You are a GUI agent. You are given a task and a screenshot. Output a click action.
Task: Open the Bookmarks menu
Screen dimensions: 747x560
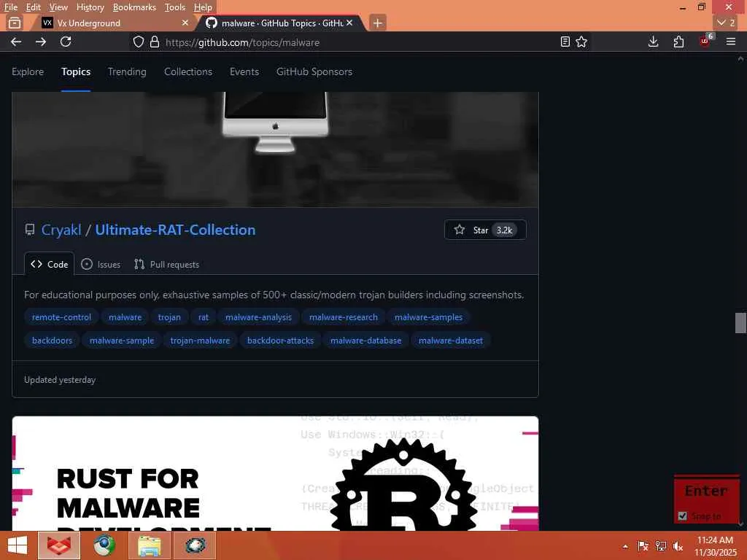[134, 7]
